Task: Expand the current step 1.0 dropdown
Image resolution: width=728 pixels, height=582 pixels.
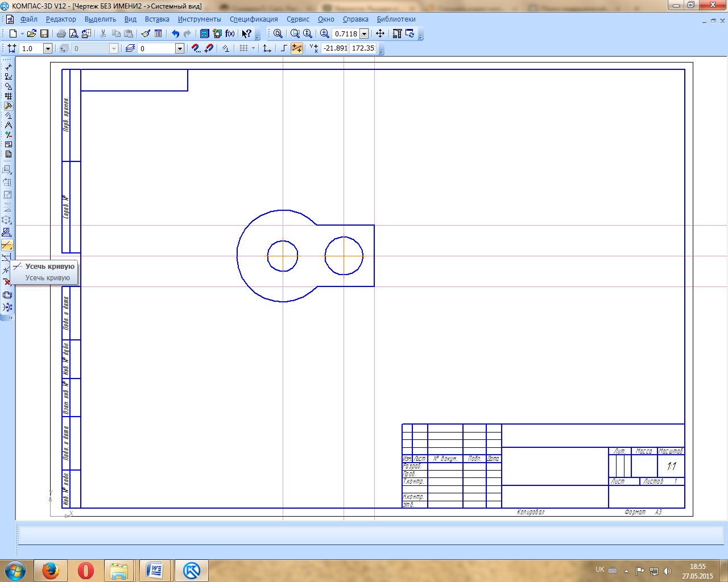Action: [x=48, y=49]
